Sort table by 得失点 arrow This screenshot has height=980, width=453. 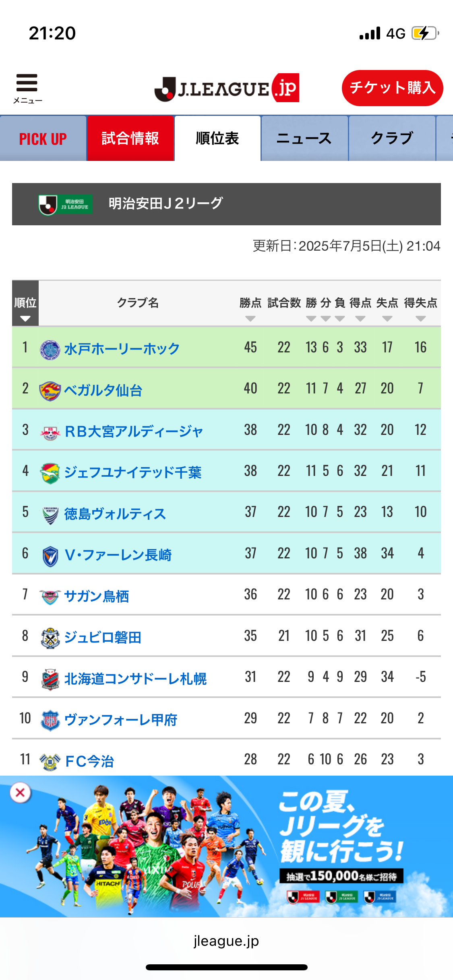pos(421,319)
